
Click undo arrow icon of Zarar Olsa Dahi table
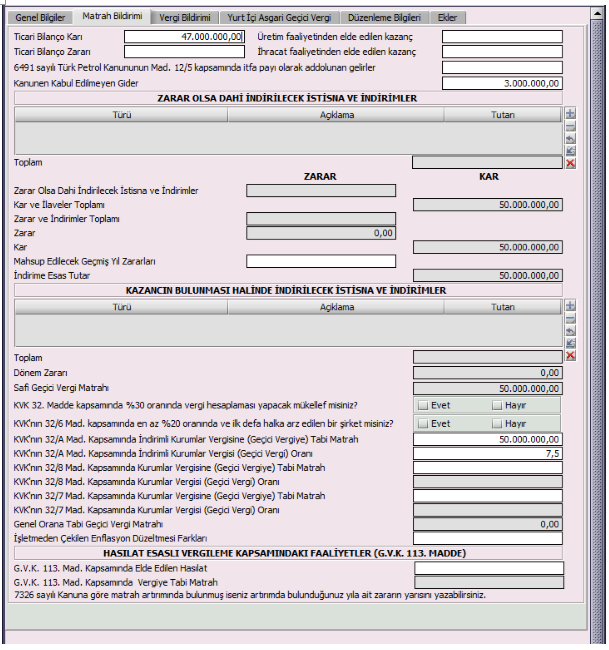(570, 139)
